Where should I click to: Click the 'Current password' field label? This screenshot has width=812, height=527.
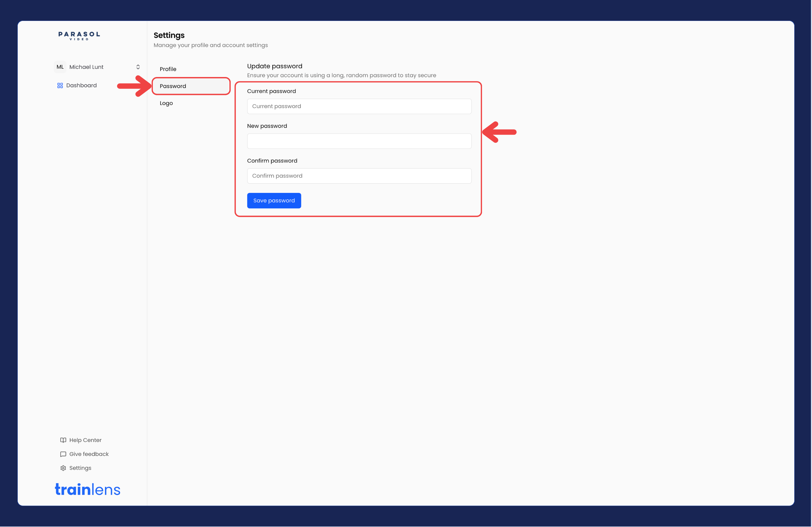coord(271,91)
